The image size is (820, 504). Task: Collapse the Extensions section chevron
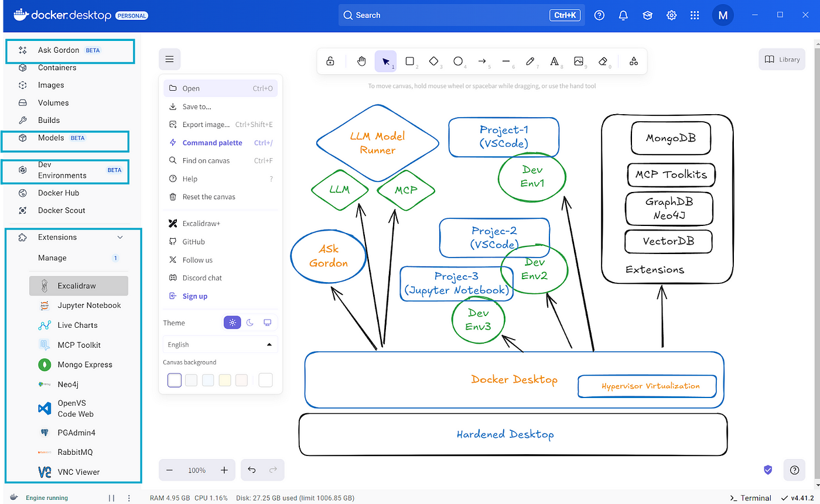tap(120, 237)
